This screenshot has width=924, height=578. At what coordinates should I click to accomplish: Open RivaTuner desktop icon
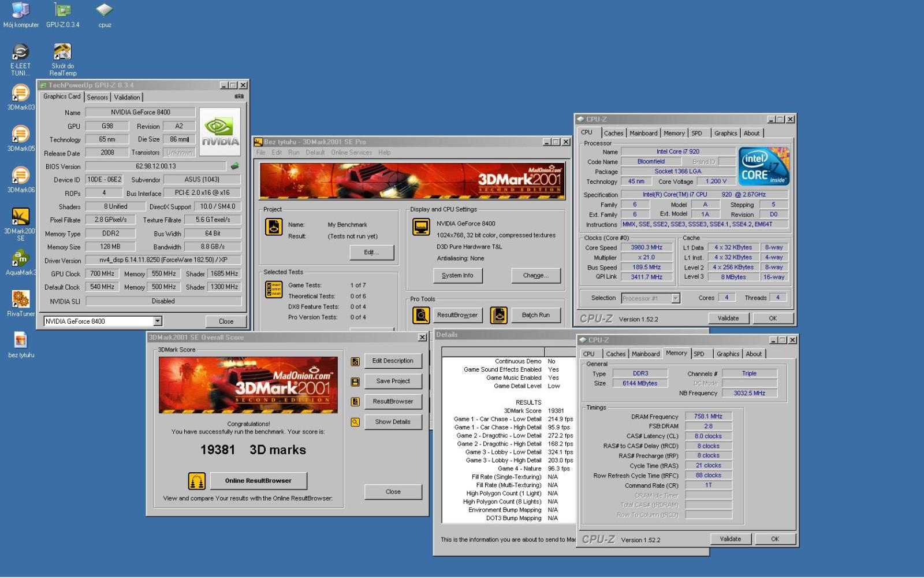coord(21,303)
